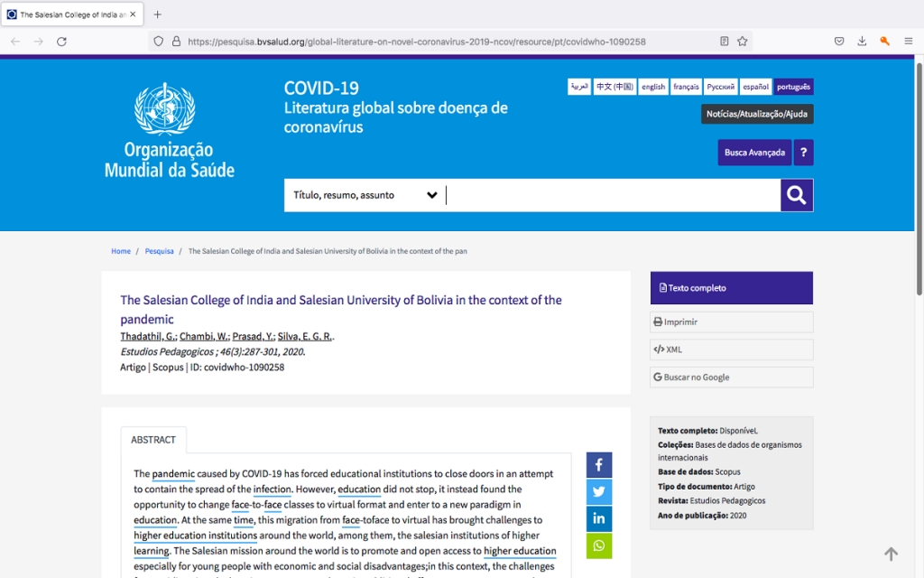The width and height of the screenshot is (924, 578).
Task: Click the magnifying glass search button
Action: pos(796,195)
